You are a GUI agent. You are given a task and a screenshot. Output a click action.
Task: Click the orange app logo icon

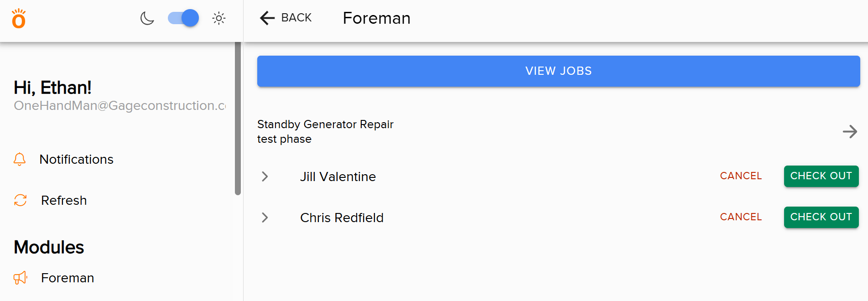click(x=19, y=19)
